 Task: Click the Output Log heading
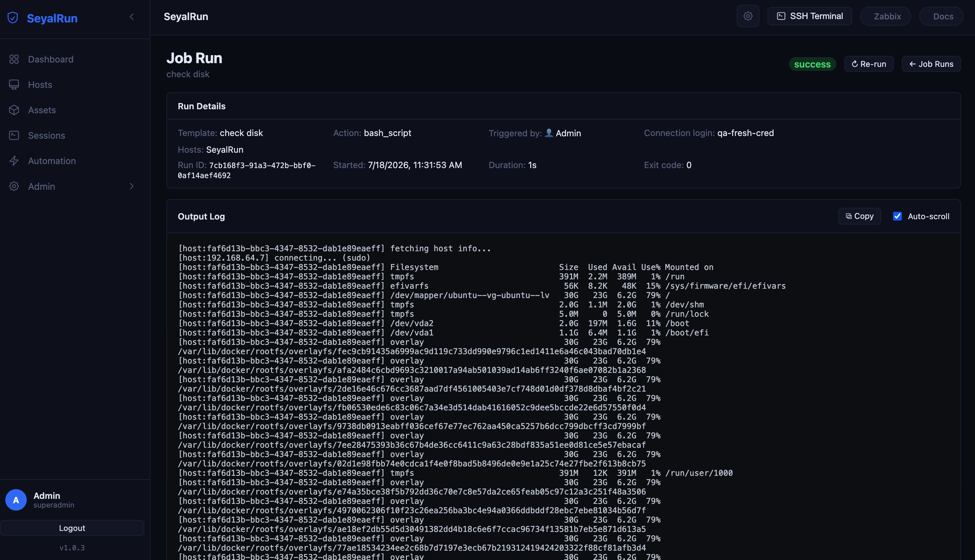[201, 217]
